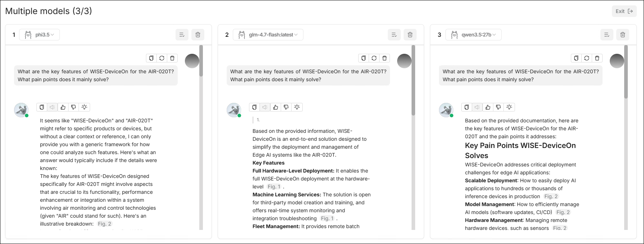Open Fig. 1 after hardware-level deployment text
The width and height of the screenshot is (644, 244).
[x=274, y=187]
